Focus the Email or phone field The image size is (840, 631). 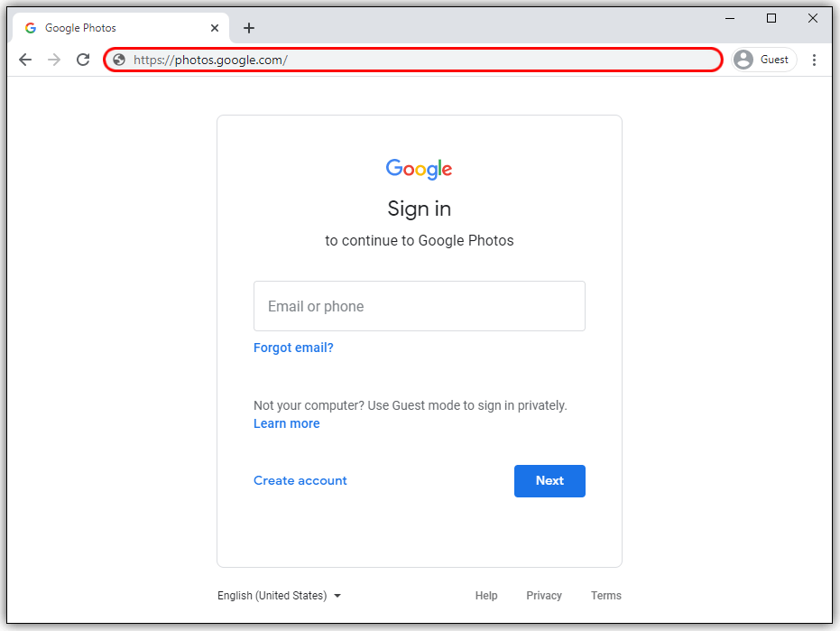tap(420, 306)
